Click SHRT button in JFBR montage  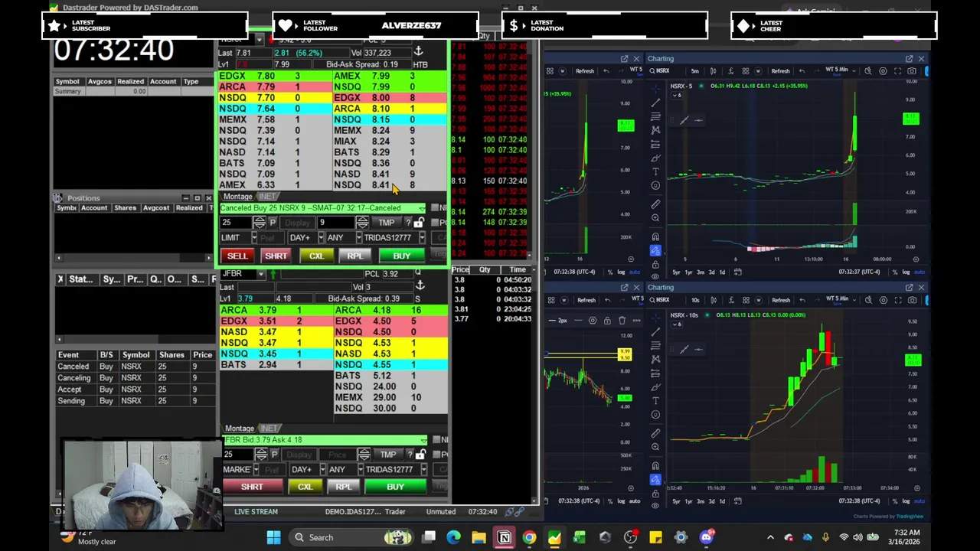(252, 487)
